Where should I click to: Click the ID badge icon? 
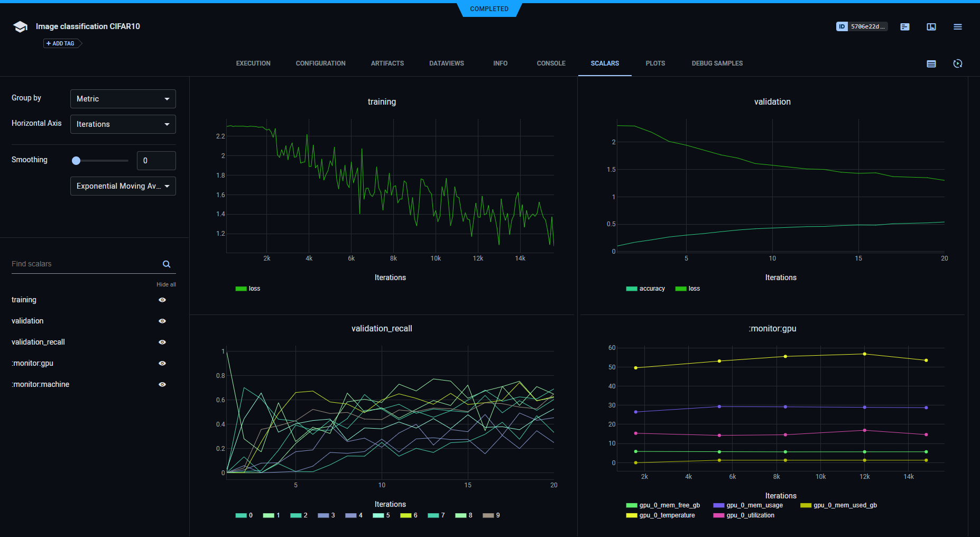842,26
